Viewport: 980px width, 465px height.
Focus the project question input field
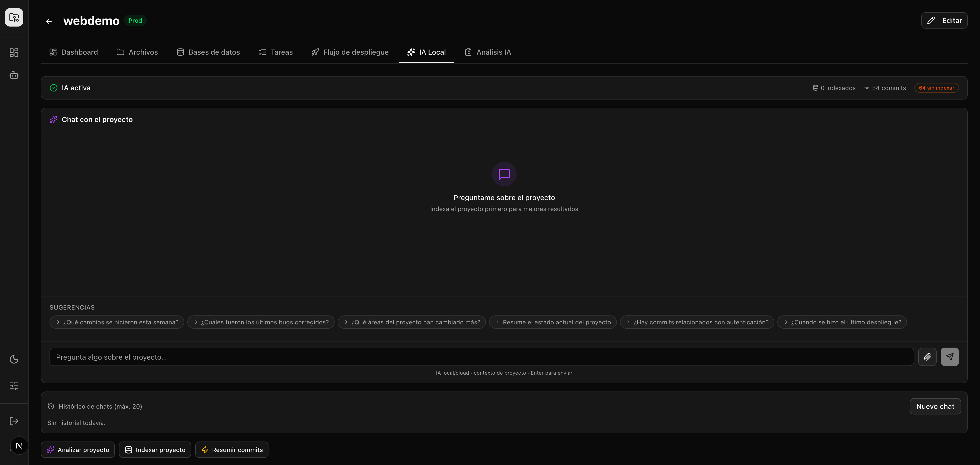481,357
